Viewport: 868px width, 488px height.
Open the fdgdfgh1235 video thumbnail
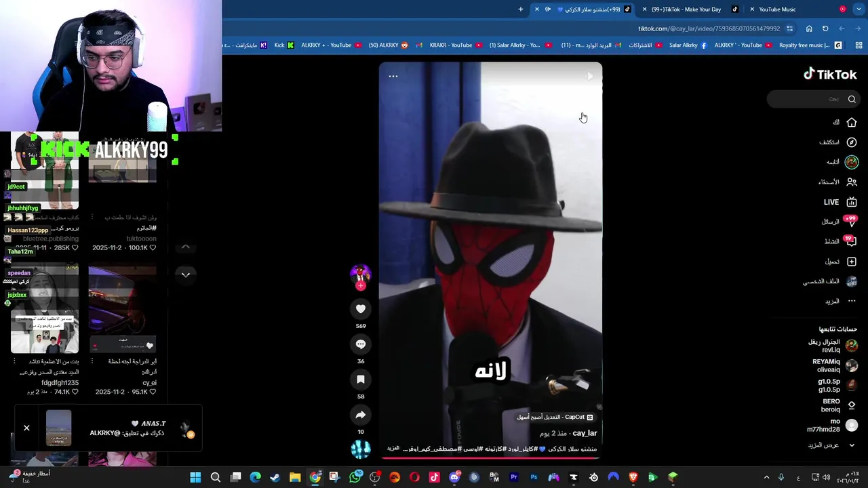pos(45,310)
